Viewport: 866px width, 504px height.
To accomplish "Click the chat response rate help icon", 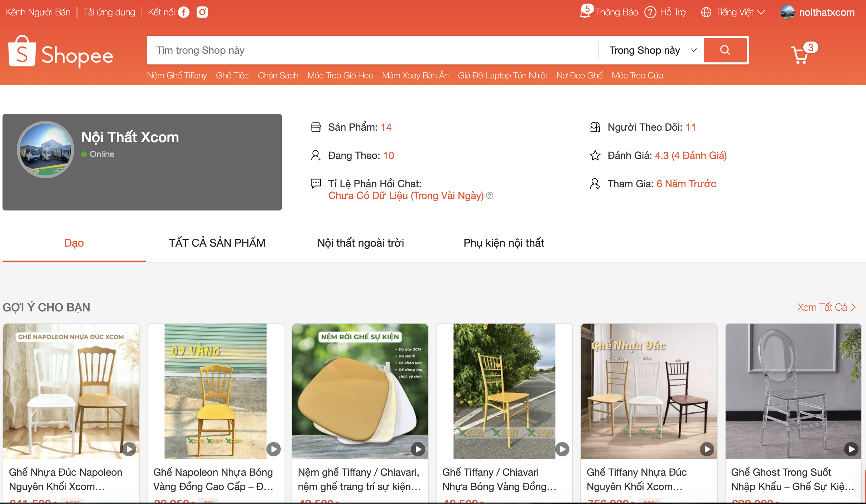I will pyautogui.click(x=490, y=195).
